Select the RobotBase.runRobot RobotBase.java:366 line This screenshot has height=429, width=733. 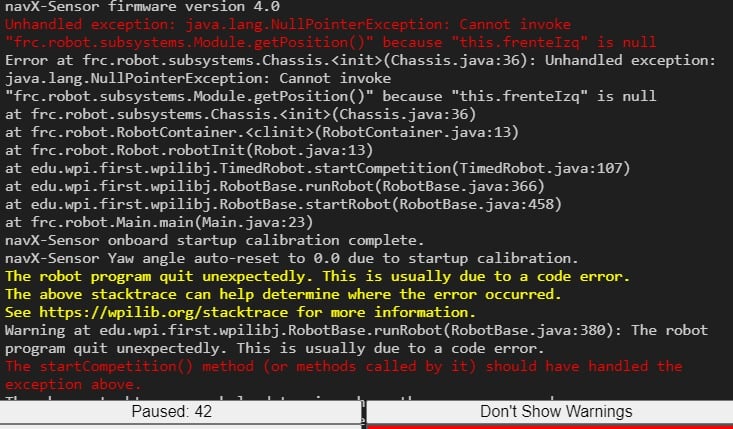pos(275,186)
